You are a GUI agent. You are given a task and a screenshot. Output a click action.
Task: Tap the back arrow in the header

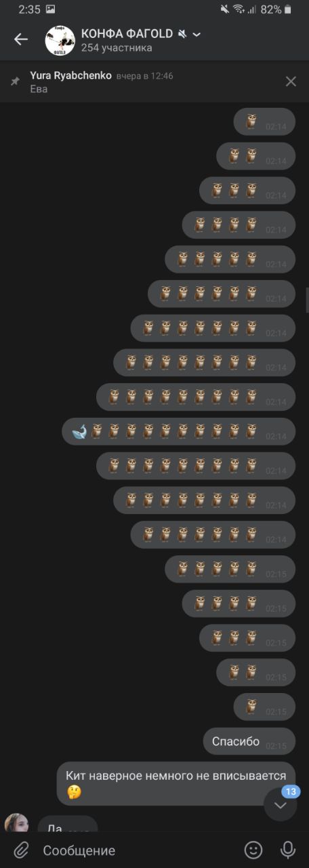point(21,39)
